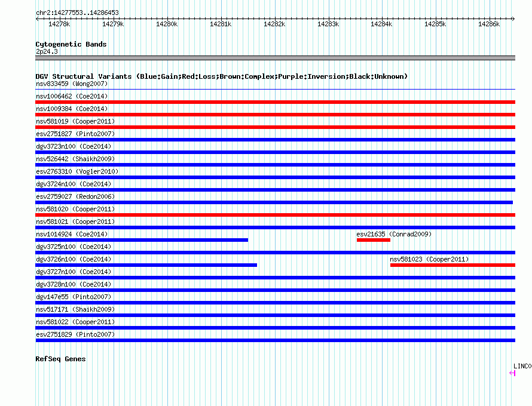Click the ruler's left end arrow
Image resolution: width=532 pixels, height=406 pixels.
(37, 19)
